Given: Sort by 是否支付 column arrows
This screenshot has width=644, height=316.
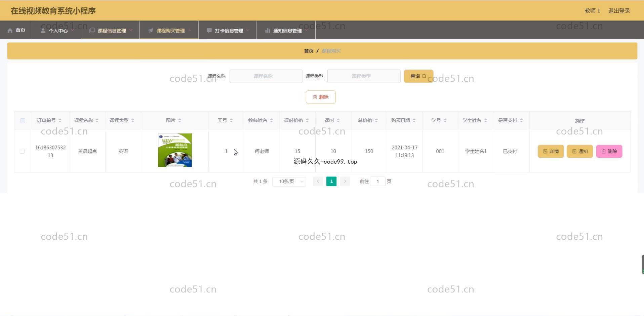Looking at the screenshot, I should pos(521,120).
